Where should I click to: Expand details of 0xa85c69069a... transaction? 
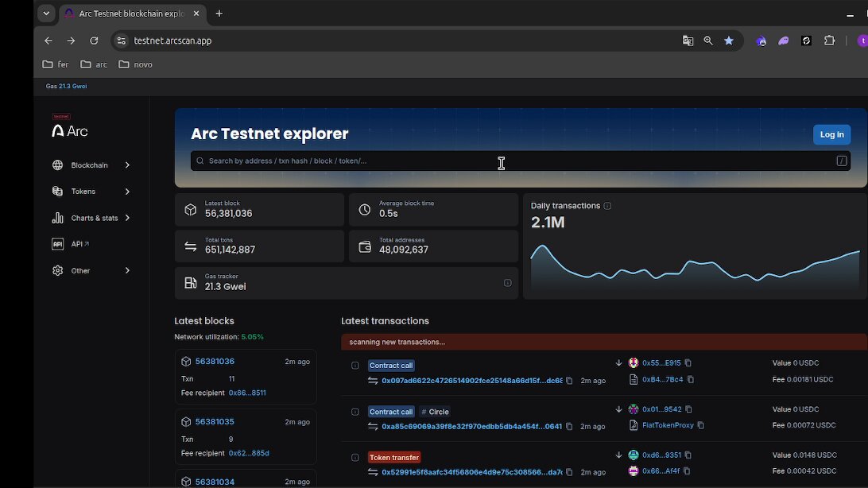(355, 412)
